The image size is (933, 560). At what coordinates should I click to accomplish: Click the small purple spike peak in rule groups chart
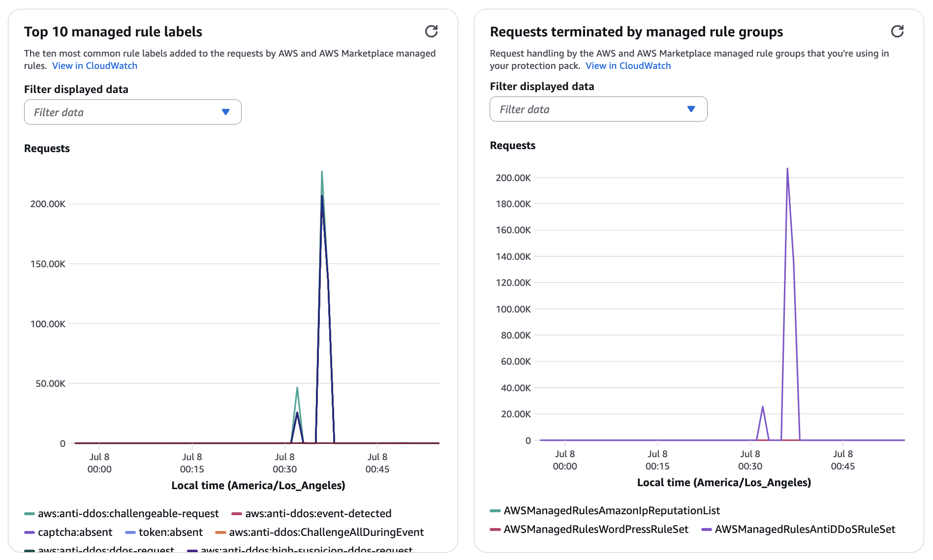coord(763,406)
